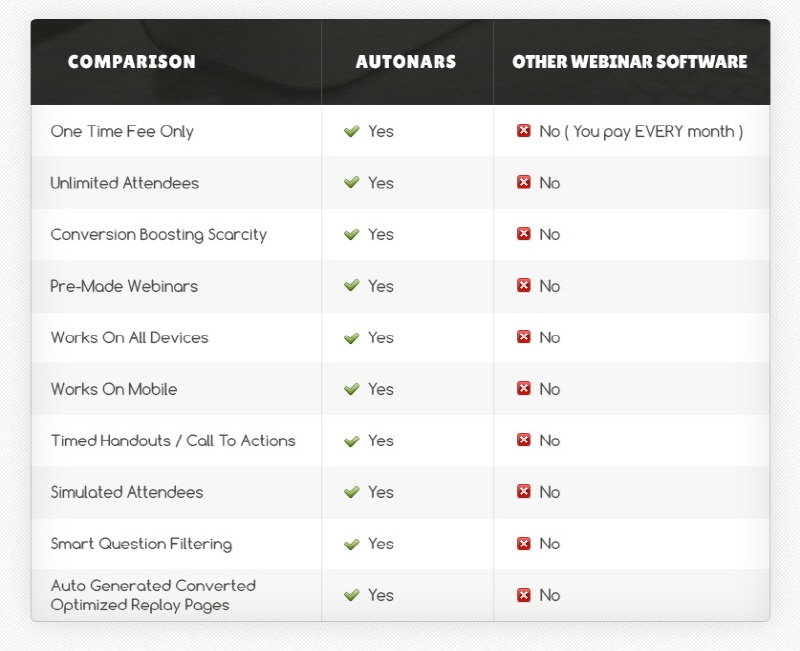The width and height of the screenshot is (800, 651).
Task: Click 'Yes' text in One Time Fee Only row
Action: point(381,131)
